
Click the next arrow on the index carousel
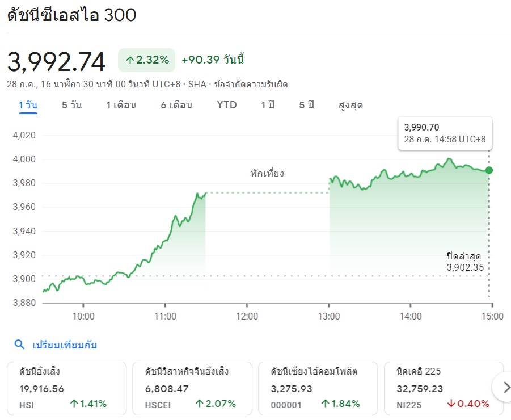point(502,388)
